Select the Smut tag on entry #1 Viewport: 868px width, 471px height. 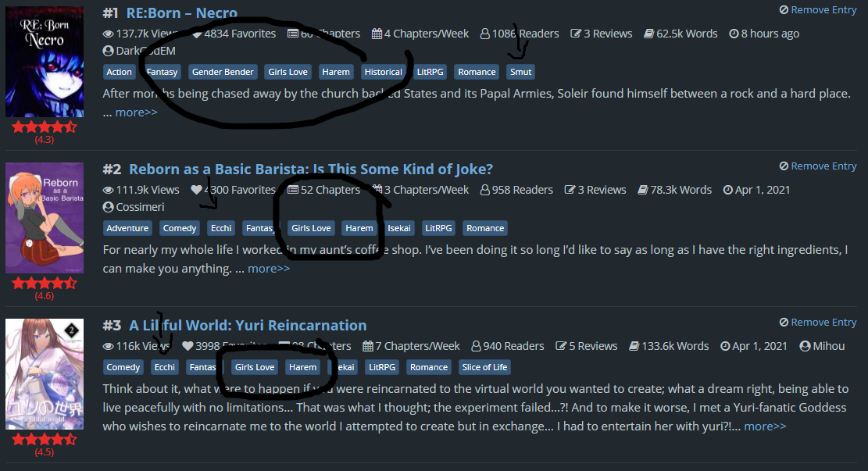point(520,72)
